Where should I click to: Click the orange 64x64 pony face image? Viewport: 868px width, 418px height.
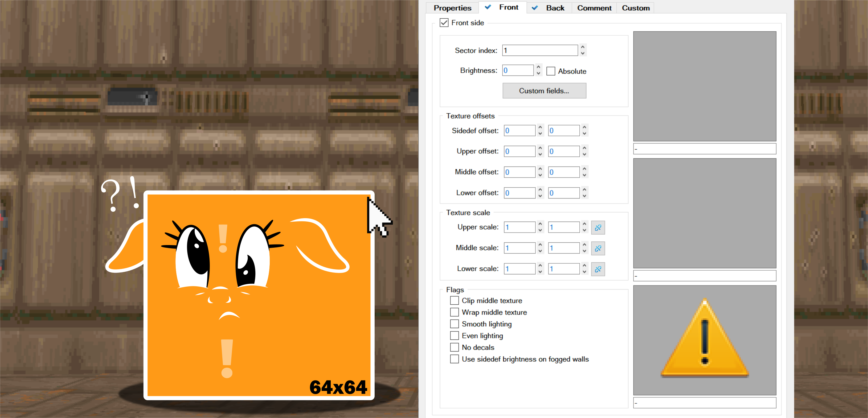click(259, 295)
